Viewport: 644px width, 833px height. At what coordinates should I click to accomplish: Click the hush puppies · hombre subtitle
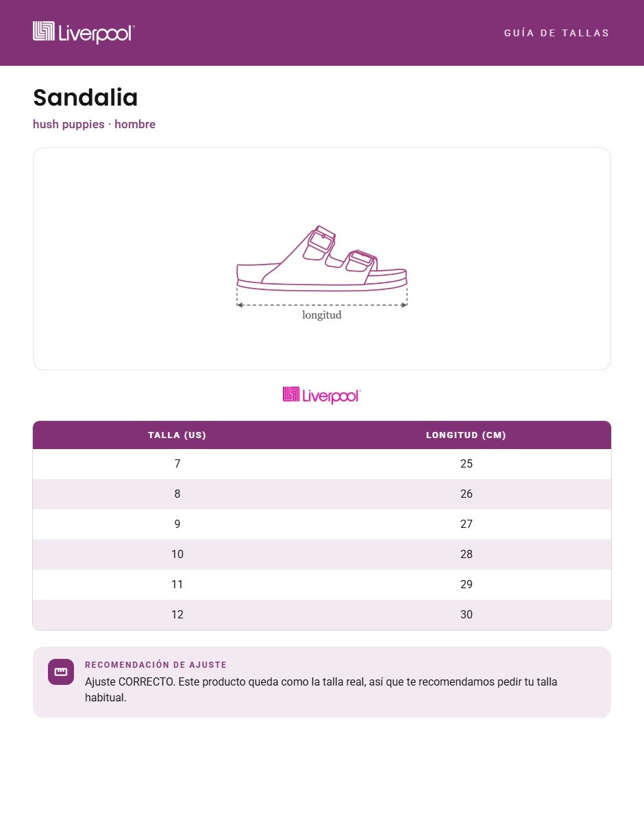pyautogui.click(x=94, y=124)
